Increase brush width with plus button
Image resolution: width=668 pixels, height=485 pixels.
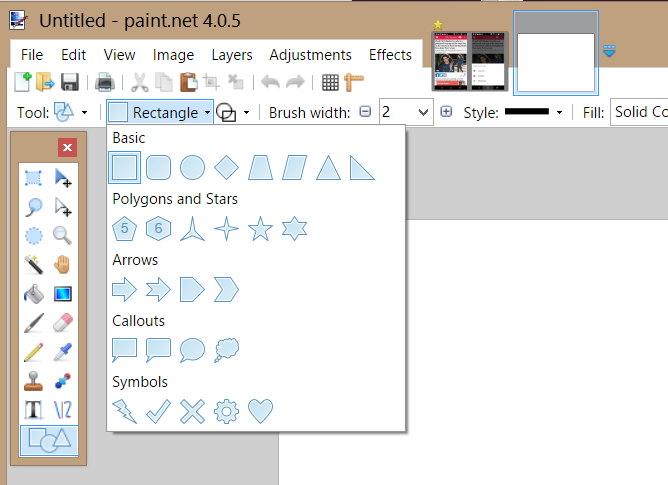pos(446,113)
